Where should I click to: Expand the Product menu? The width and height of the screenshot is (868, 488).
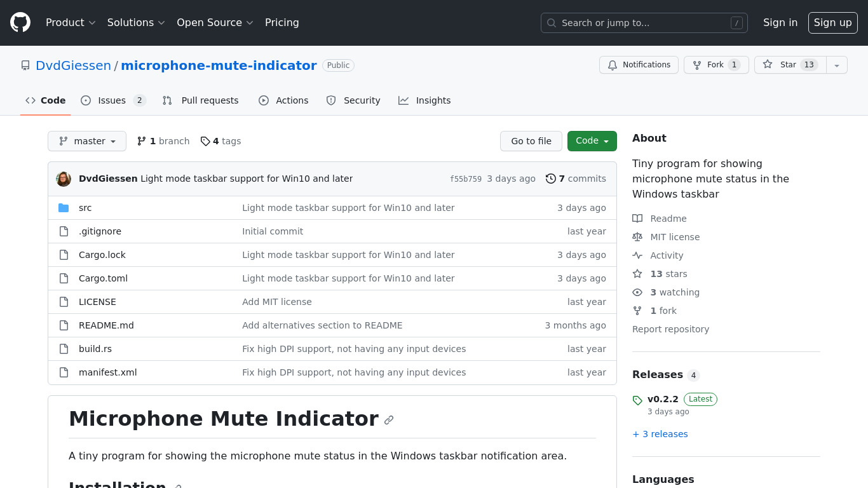click(71, 22)
